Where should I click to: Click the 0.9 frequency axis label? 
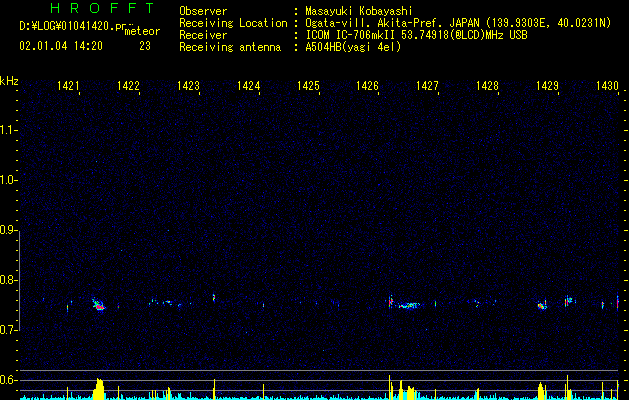(8, 230)
